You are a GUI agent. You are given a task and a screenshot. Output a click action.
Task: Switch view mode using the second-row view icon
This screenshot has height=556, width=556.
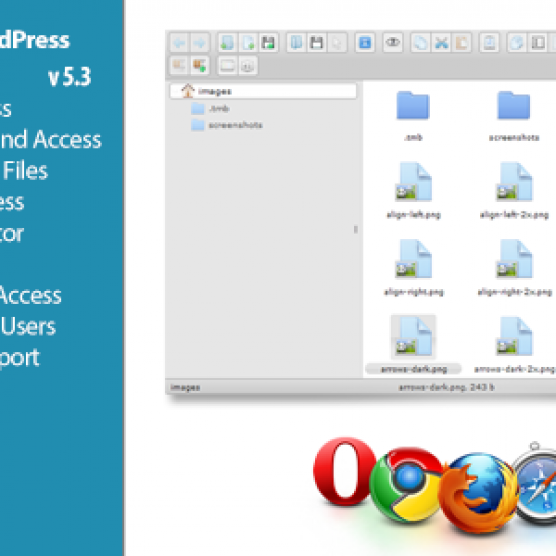tap(227, 66)
